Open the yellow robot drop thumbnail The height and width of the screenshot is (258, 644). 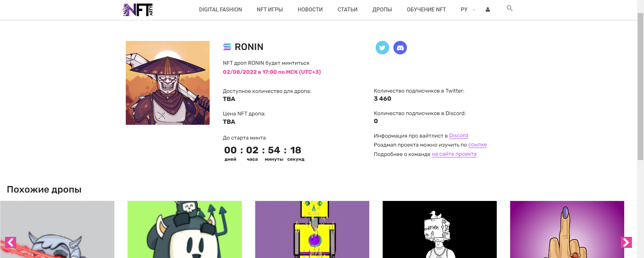coord(312,229)
